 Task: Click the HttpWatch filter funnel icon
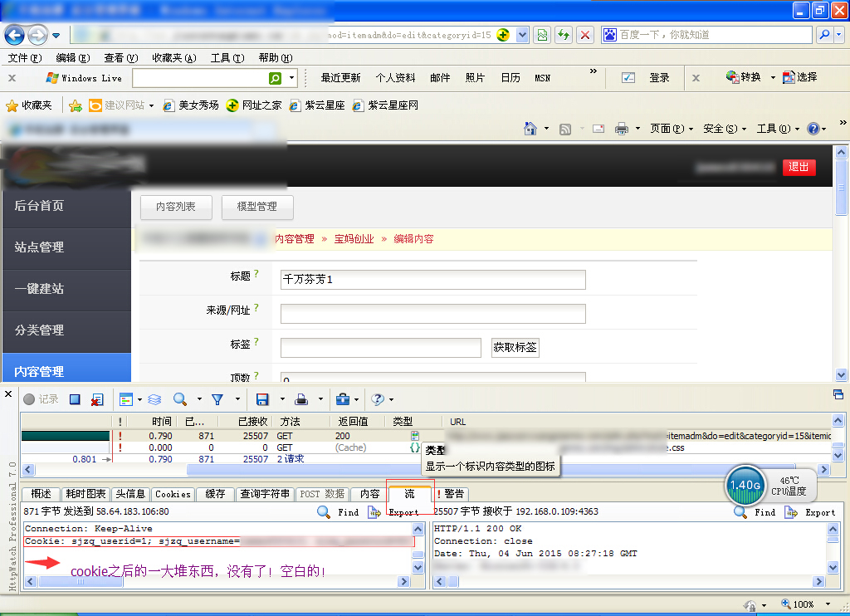[217, 399]
